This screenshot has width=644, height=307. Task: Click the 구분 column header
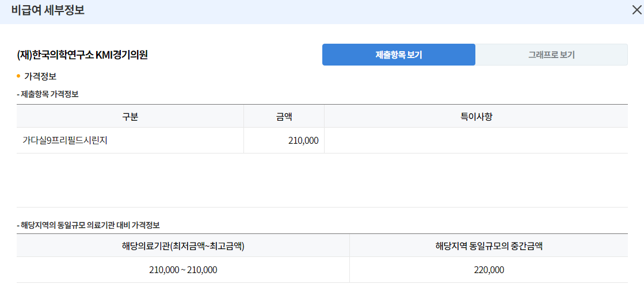(130, 116)
